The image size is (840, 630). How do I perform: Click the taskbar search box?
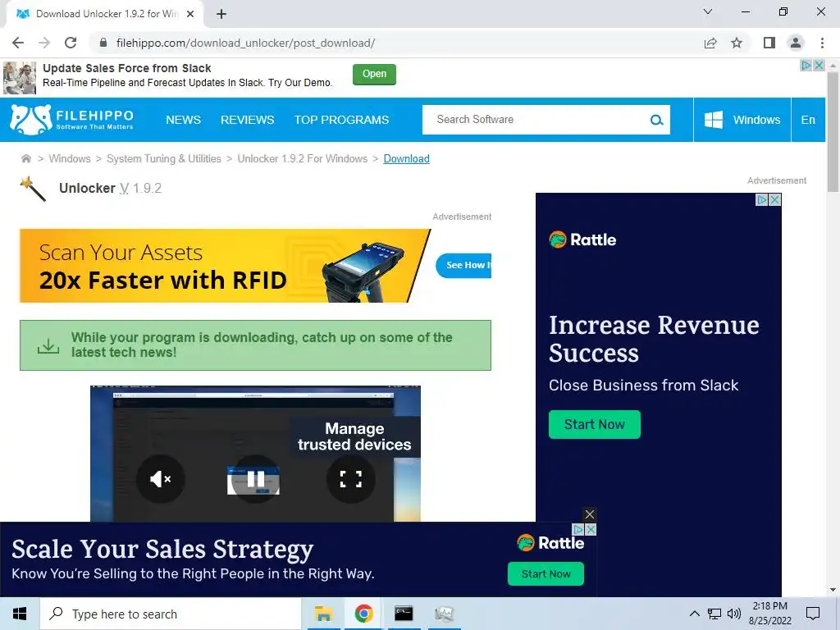(x=171, y=614)
